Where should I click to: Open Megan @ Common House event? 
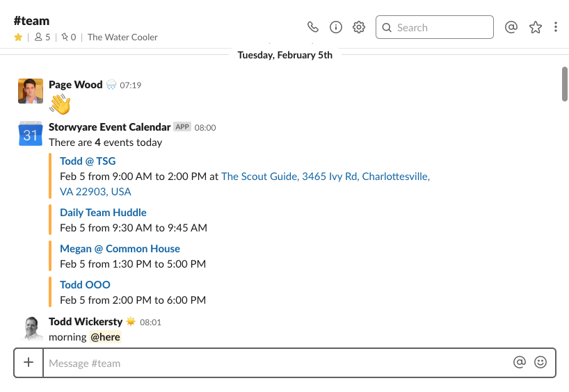click(x=120, y=249)
